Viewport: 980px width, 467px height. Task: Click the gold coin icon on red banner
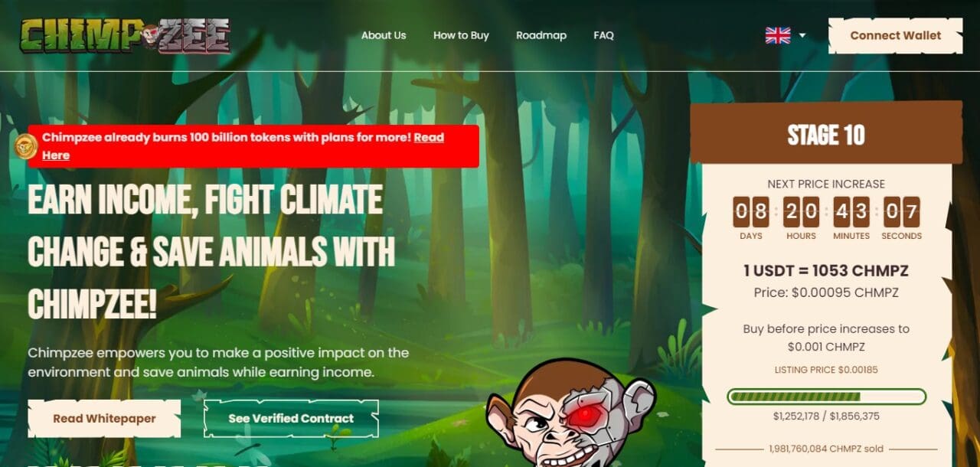(x=27, y=145)
